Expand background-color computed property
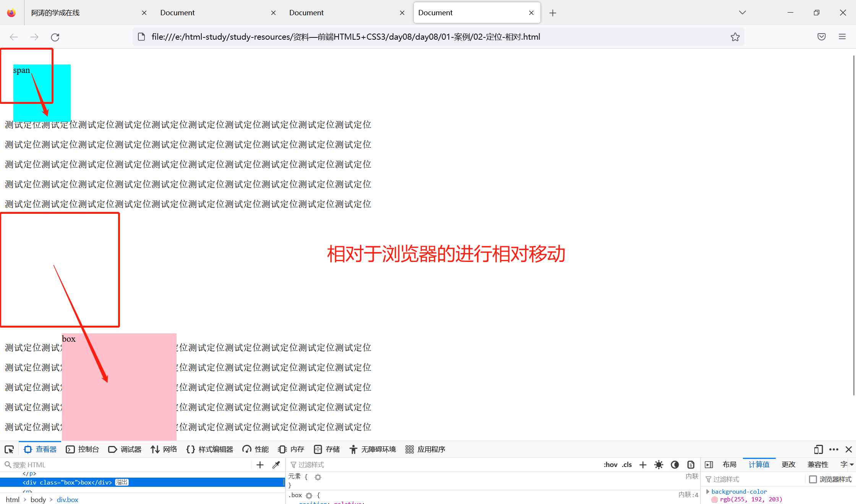This screenshot has width=856, height=504. coord(708,491)
